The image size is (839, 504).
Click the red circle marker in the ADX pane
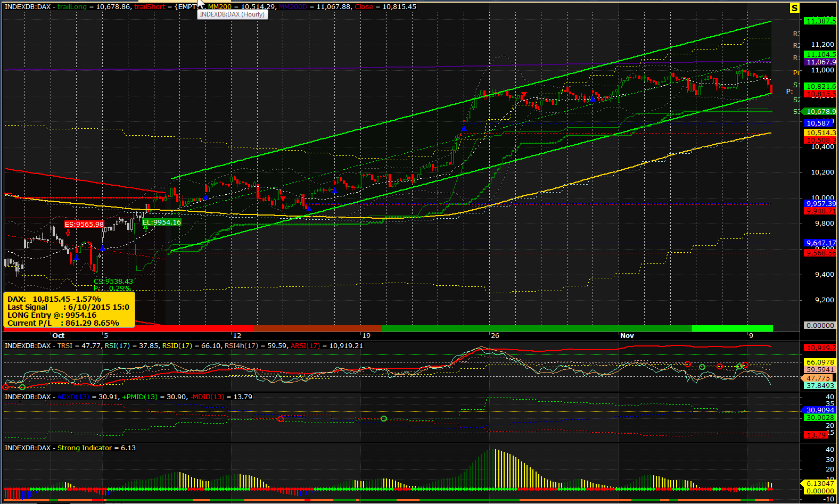tap(281, 419)
